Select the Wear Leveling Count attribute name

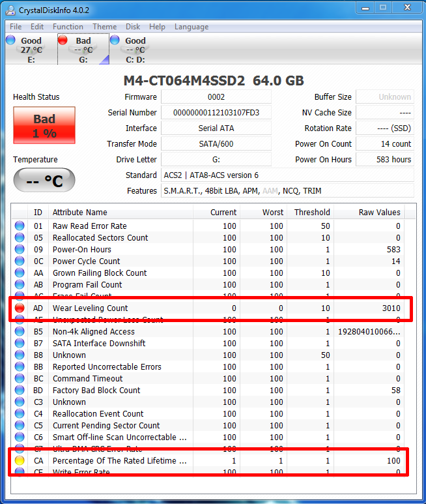click(90, 308)
